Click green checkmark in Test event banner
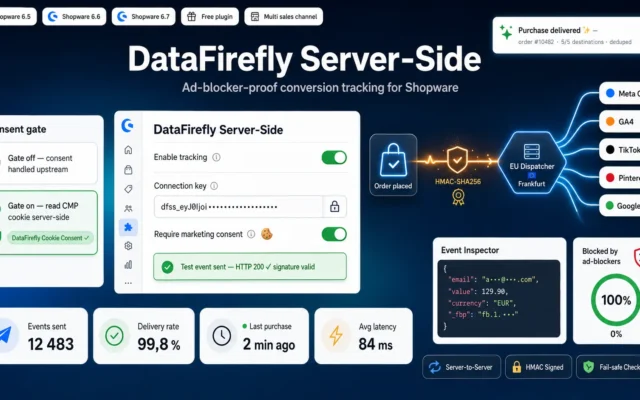This screenshot has height=400, width=640. (167, 267)
